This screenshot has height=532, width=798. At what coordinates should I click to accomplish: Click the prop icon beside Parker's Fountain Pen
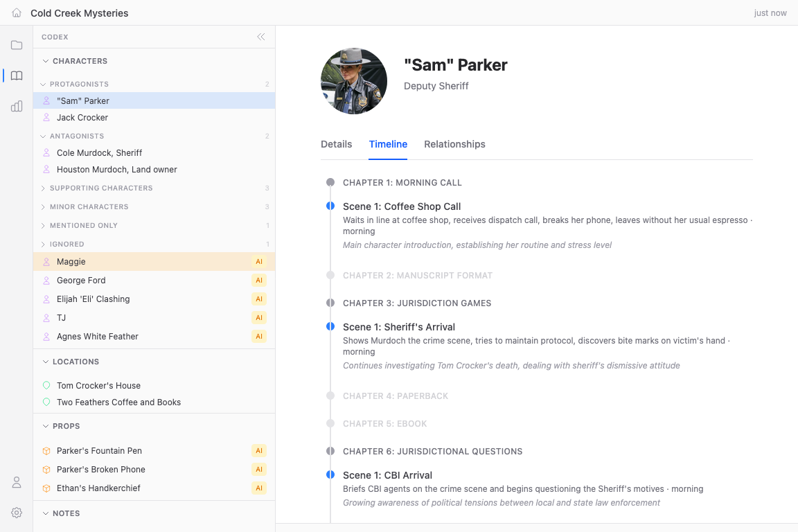pos(45,450)
